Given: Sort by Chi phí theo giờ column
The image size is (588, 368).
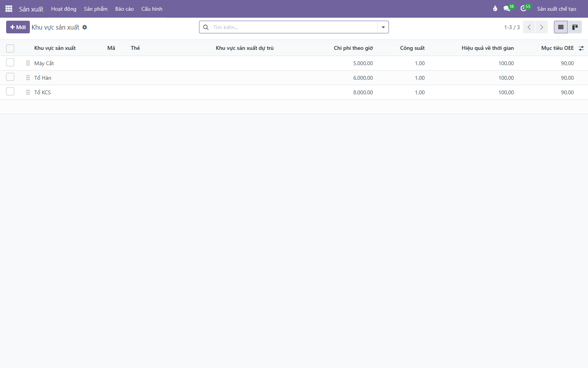Looking at the screenshot, I should pyautogui.click(x=353, y=48).
